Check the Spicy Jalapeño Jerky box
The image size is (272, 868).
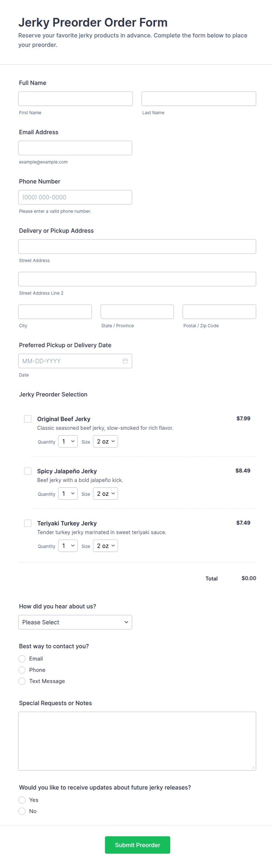28,471
